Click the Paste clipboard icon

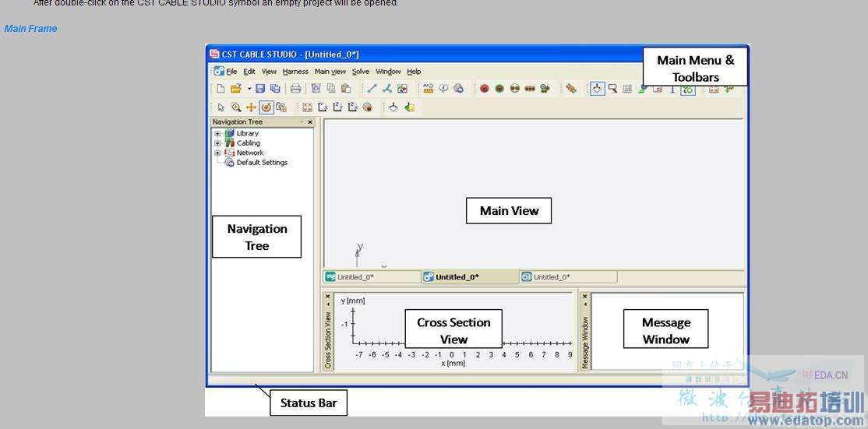[346, 89]
